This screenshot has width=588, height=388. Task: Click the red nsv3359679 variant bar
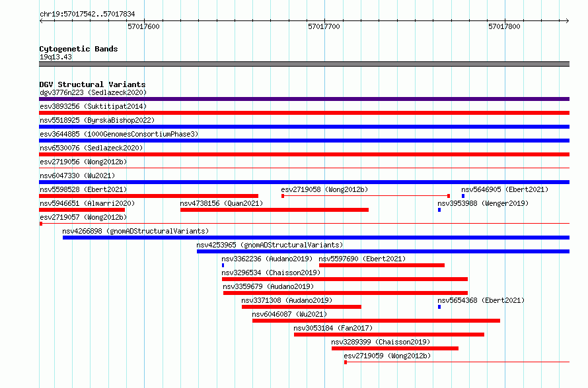coord(346,293)
